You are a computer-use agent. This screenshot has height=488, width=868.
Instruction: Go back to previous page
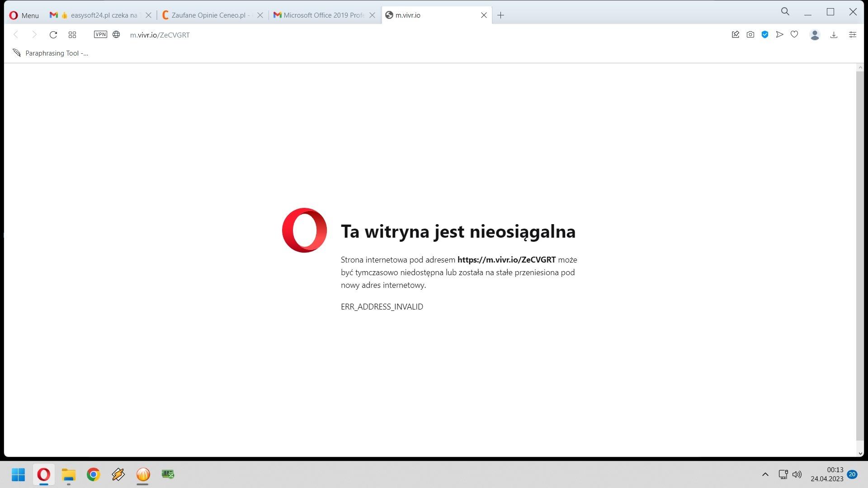tap(16, 35)
